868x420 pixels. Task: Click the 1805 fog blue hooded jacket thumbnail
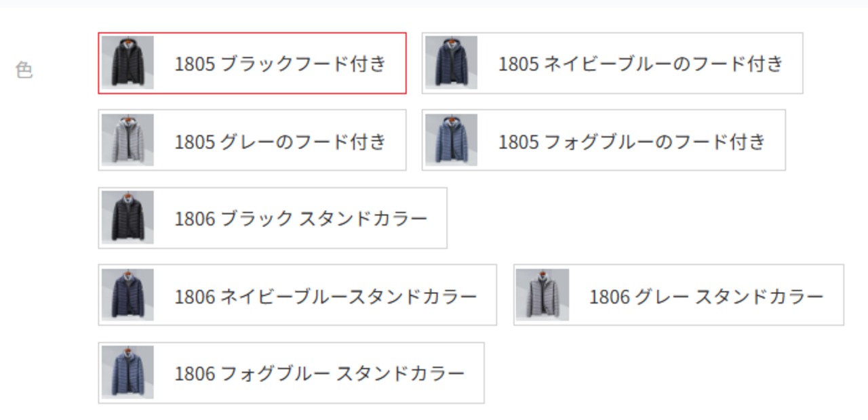(x=452, y=140)
